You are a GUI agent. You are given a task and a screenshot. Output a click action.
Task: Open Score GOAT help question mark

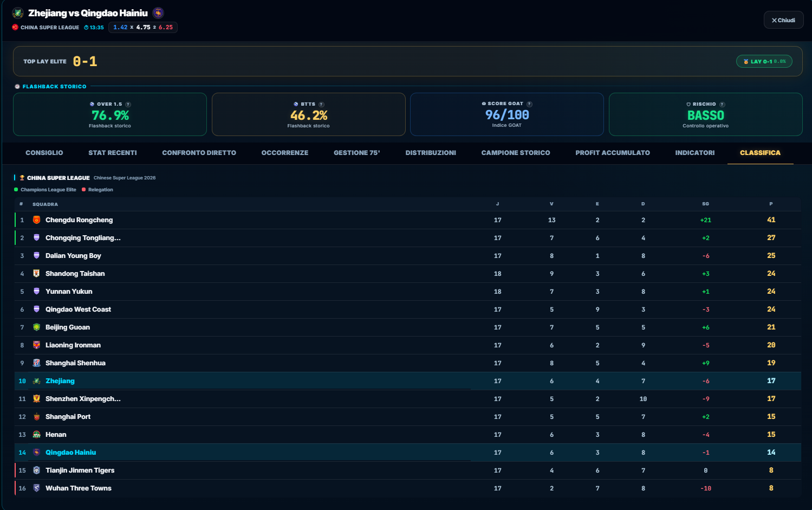coord(529,104)
